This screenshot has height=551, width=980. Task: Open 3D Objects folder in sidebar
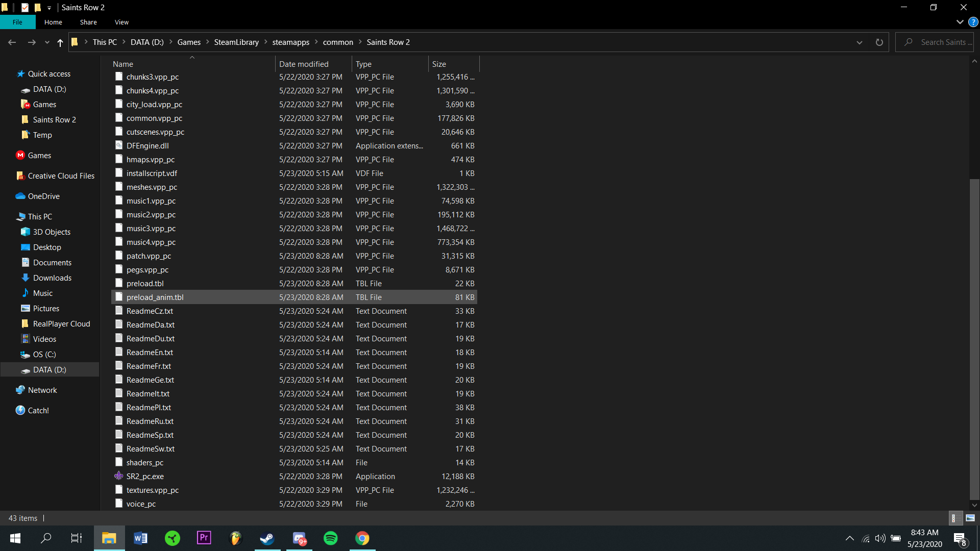click(52, 232)
